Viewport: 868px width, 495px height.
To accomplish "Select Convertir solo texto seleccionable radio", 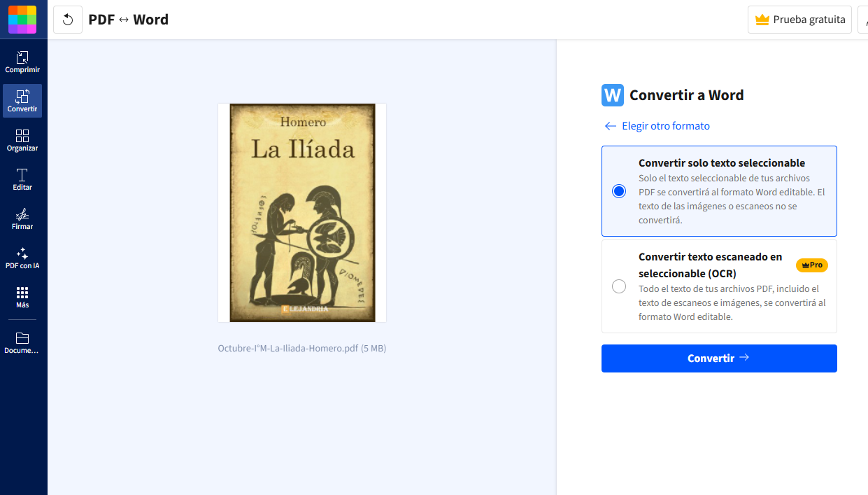I will click(619, 191).
